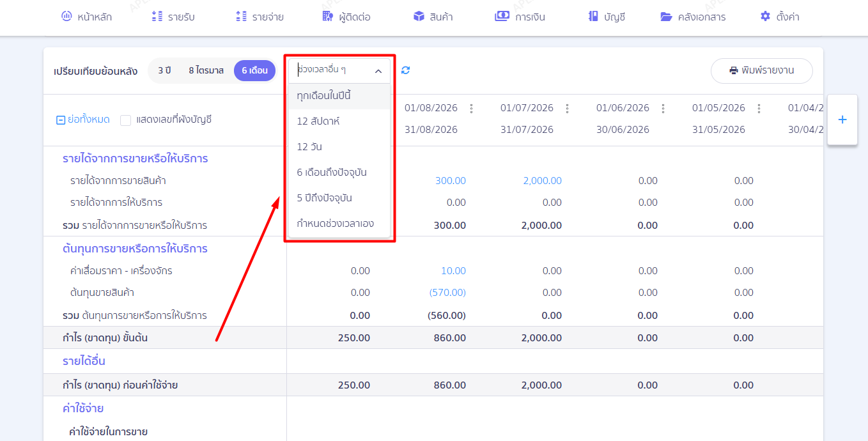Select the 6 เดือน comparison option
The image size is (868, 441).
[x=254, y=70]
